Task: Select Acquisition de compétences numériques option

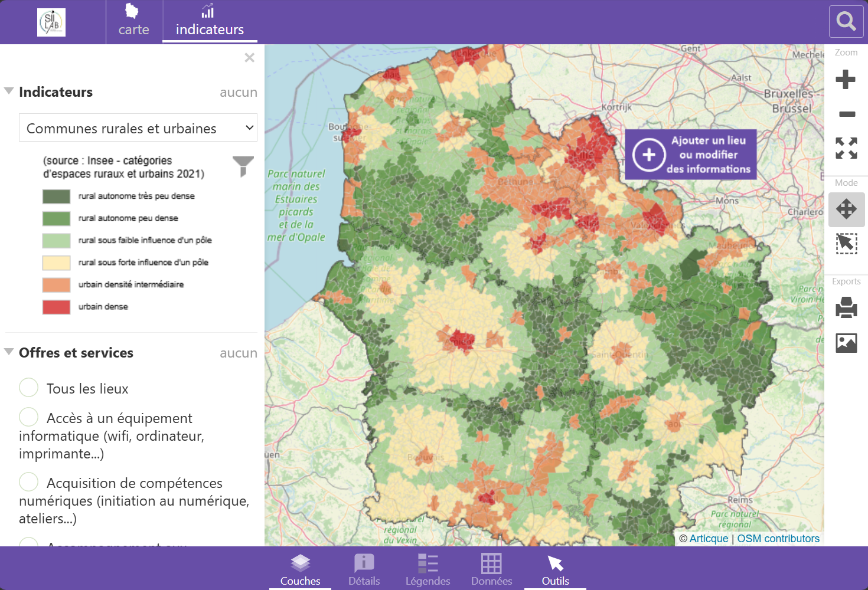Action: coord(29,482)
